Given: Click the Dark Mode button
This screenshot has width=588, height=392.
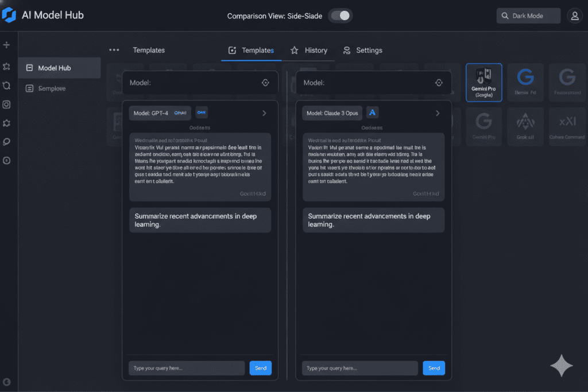Looking at the screenshot, I should tap(528, 15).
